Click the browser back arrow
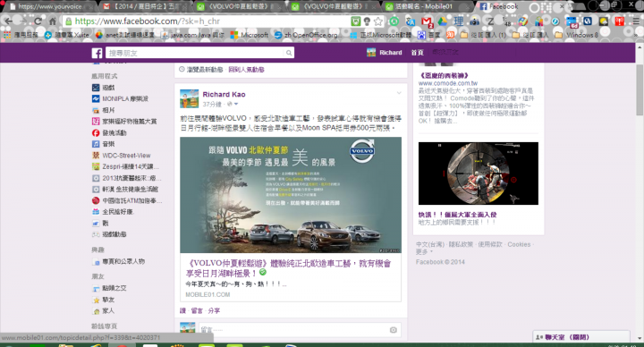This screenshot has width=644, height=347. coord(8,21)
